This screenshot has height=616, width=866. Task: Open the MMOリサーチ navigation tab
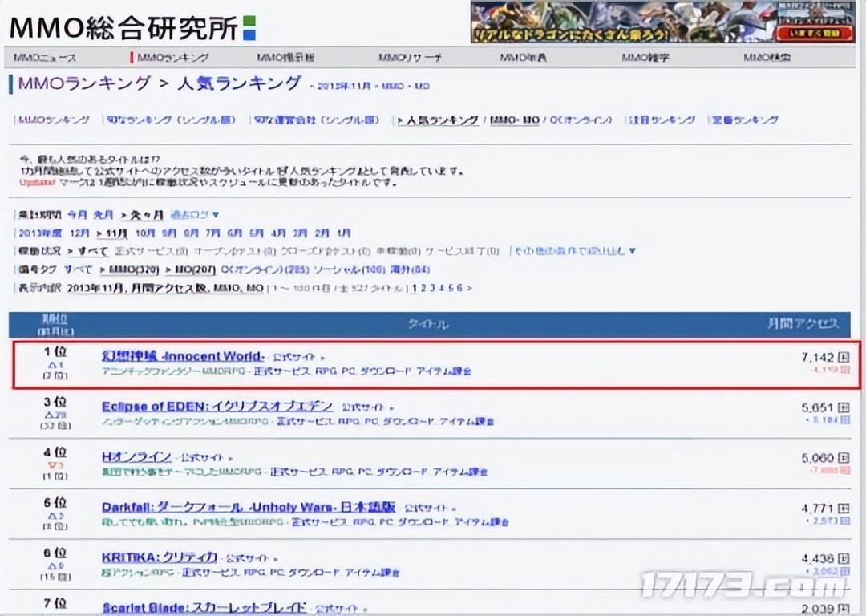tap(410, 58)
